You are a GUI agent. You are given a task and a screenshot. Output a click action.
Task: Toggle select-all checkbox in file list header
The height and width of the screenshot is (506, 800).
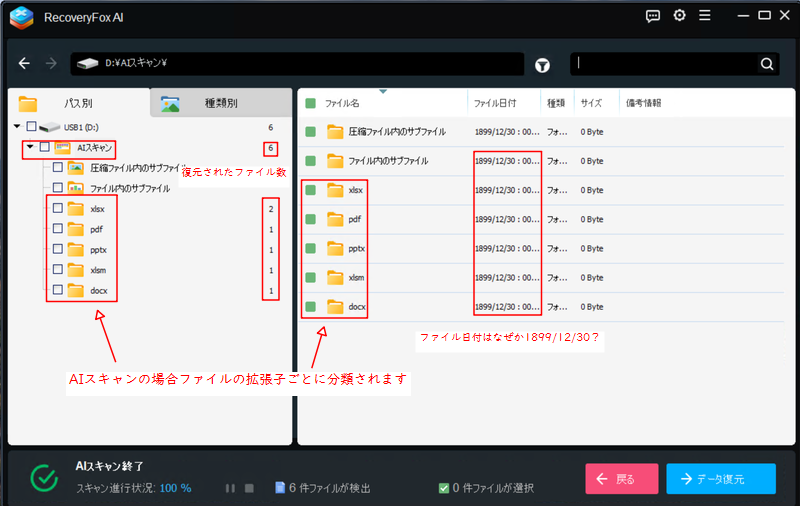click(x=311, y=103)
